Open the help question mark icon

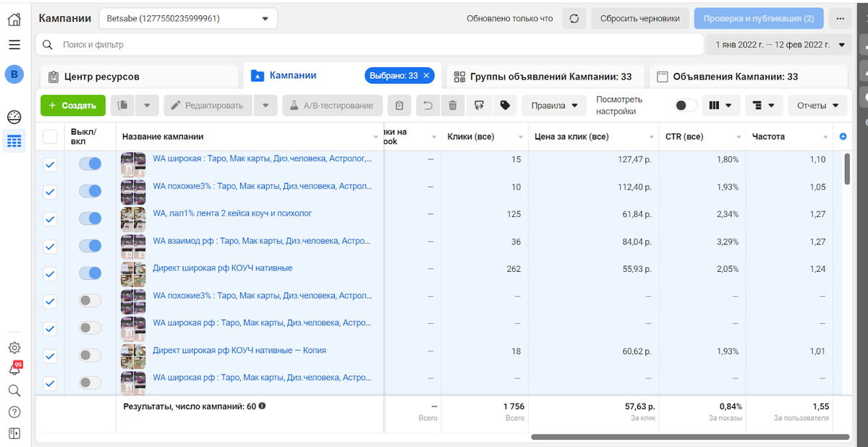[x=14, y=412]
